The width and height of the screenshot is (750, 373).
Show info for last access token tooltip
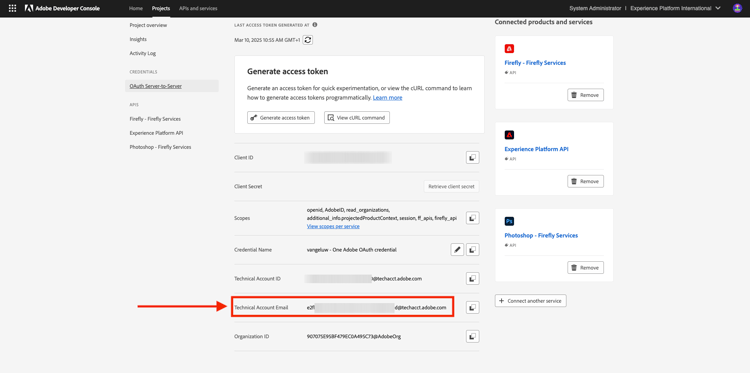[x=315, y=25]
